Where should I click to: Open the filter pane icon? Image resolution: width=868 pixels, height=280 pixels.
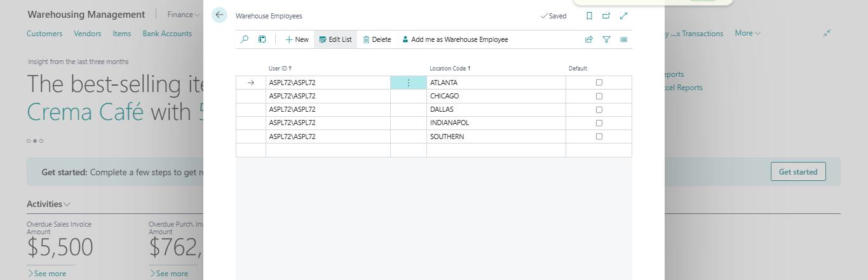click(606, 39)
